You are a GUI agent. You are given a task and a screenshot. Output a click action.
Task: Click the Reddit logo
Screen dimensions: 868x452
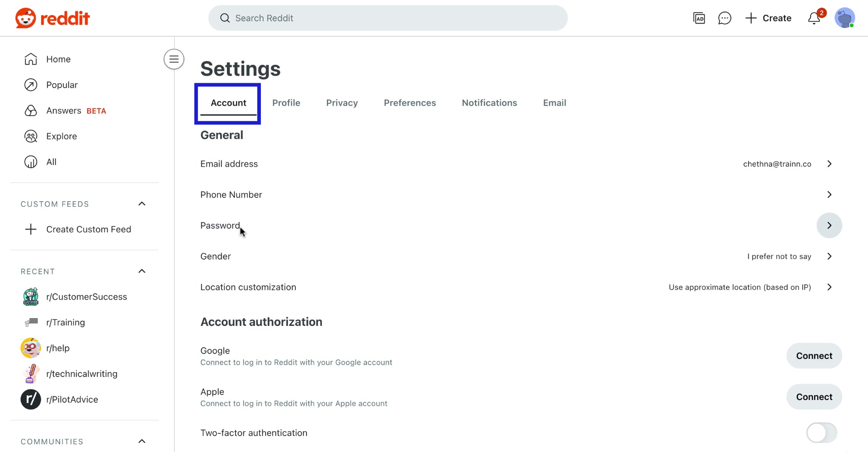tap(51, 18)
